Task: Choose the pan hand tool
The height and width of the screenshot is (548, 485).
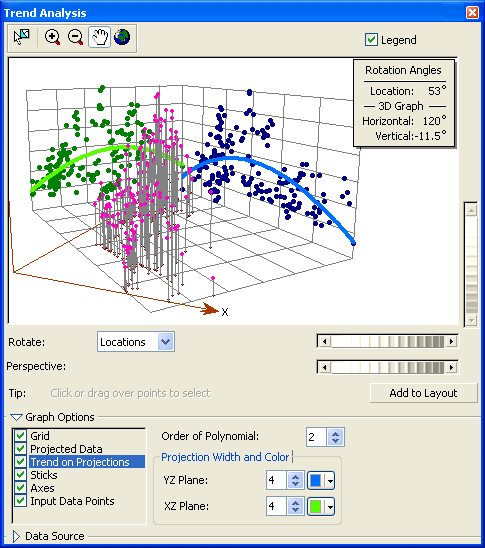Action: pos(100,37)
